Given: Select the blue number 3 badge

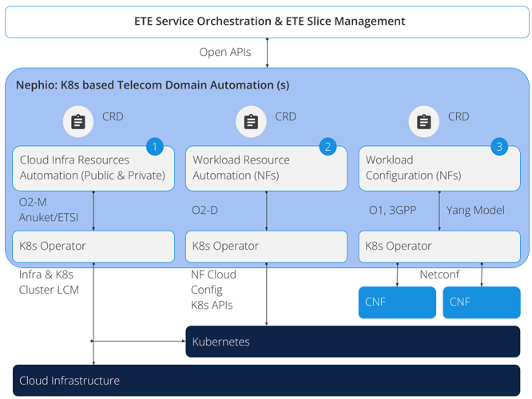Looking at the screenshot, I should point(499,147).
